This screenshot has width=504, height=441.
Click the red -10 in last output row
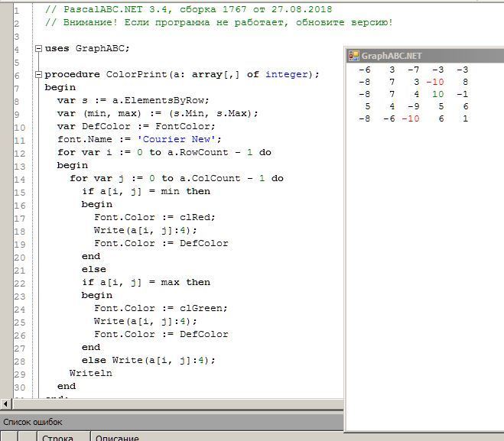[x=410, y=118]
